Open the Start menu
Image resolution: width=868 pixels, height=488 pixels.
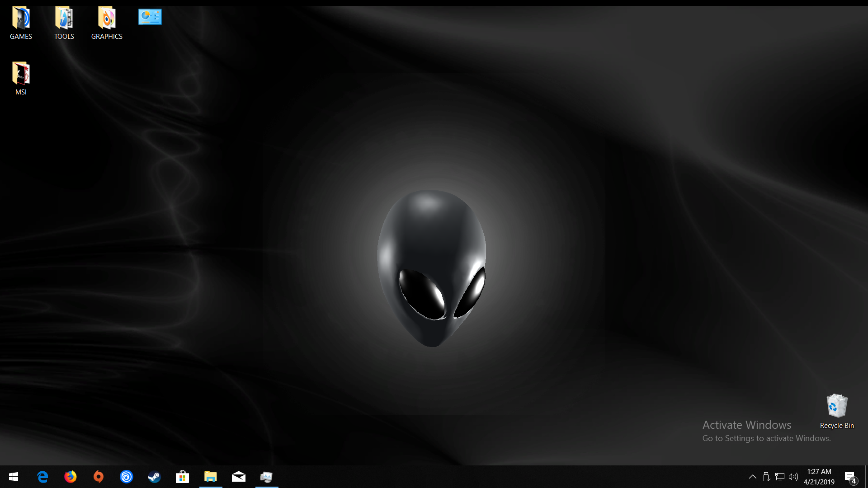click(14, 477)
